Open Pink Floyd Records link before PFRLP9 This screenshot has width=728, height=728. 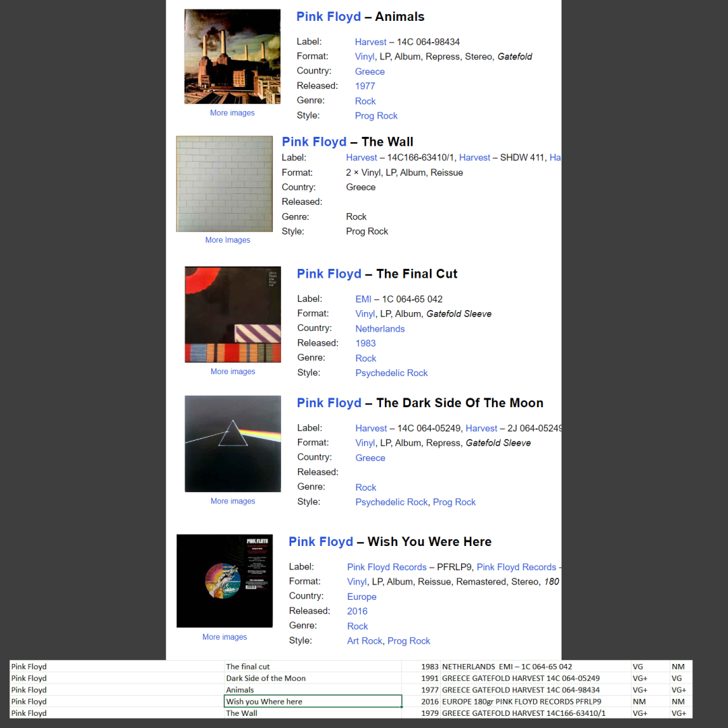[x=387, y=567]
